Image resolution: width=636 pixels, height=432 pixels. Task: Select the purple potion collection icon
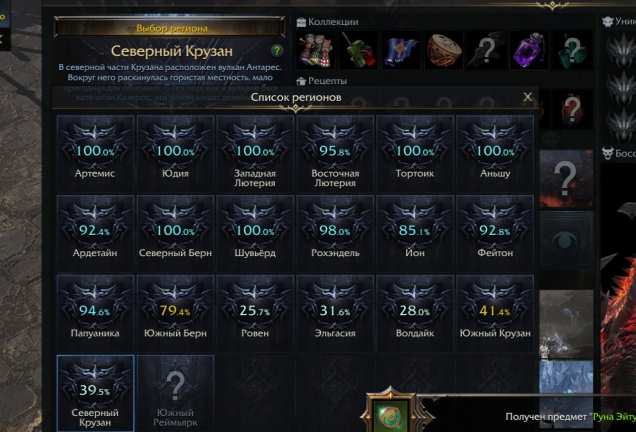click(529, 51)
